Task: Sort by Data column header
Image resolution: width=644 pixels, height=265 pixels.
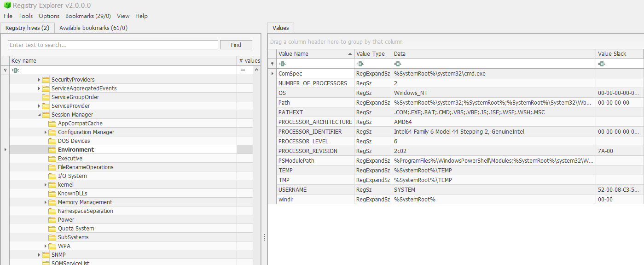Action: tap(494, 54)
